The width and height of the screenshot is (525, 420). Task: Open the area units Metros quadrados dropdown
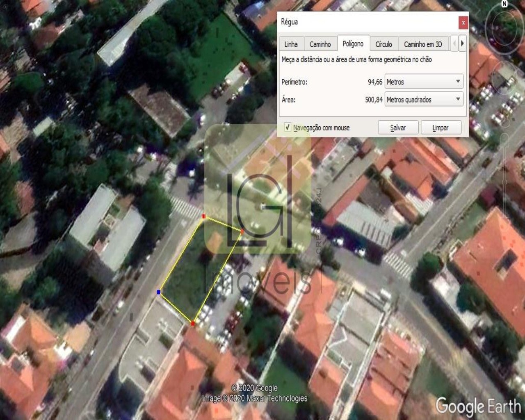point(424,99)
